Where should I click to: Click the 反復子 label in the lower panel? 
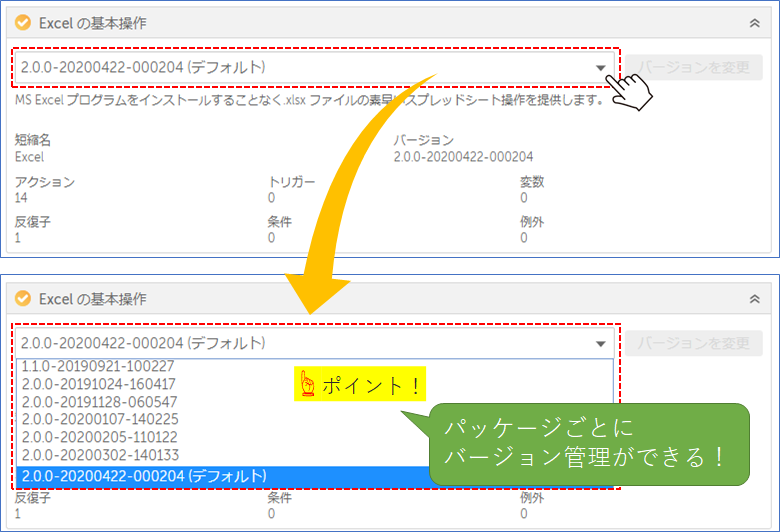[x=32, y=497]
